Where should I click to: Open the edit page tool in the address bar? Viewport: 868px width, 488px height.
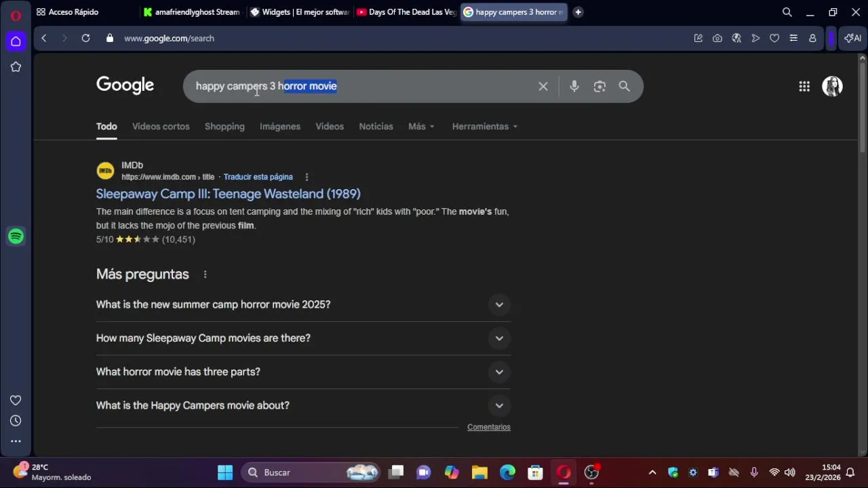[x=698, y=39]
